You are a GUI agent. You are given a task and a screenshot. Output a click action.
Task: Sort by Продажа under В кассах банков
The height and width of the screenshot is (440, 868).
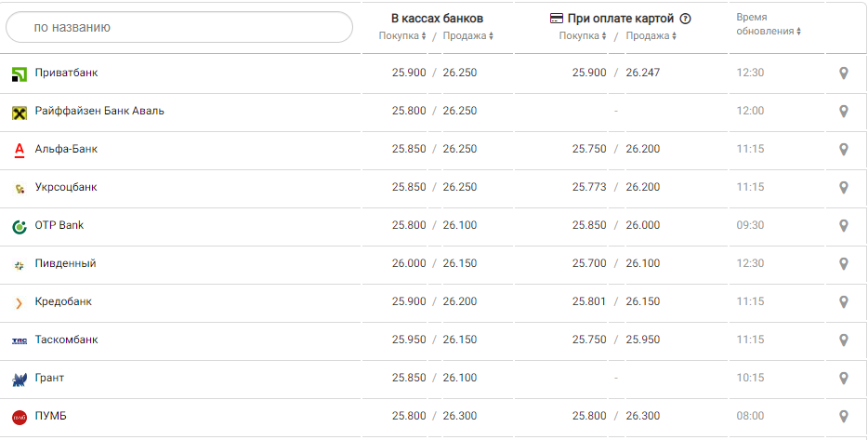coord(467,36)
